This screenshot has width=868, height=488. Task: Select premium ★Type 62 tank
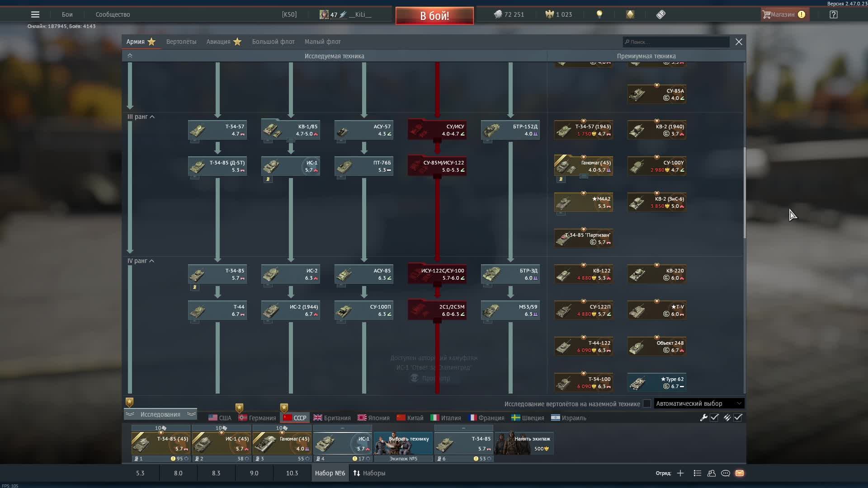click(x=657, y=383)
